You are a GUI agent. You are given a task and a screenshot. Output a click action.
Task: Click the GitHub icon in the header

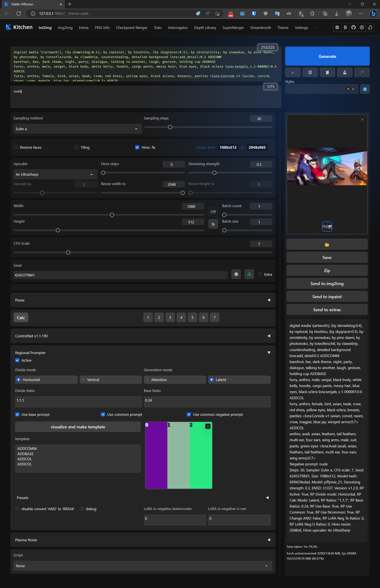(x=353, y=27)
